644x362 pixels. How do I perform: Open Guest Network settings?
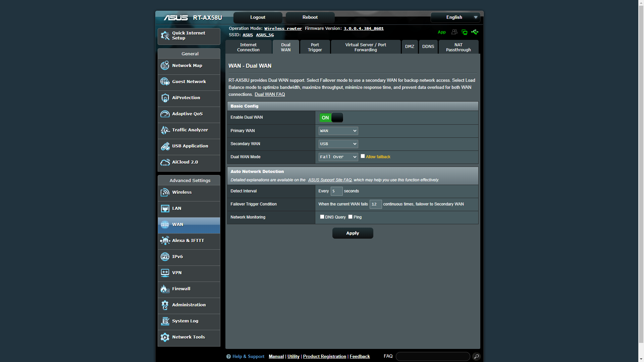pyautogui.click(x=189, y=81)
